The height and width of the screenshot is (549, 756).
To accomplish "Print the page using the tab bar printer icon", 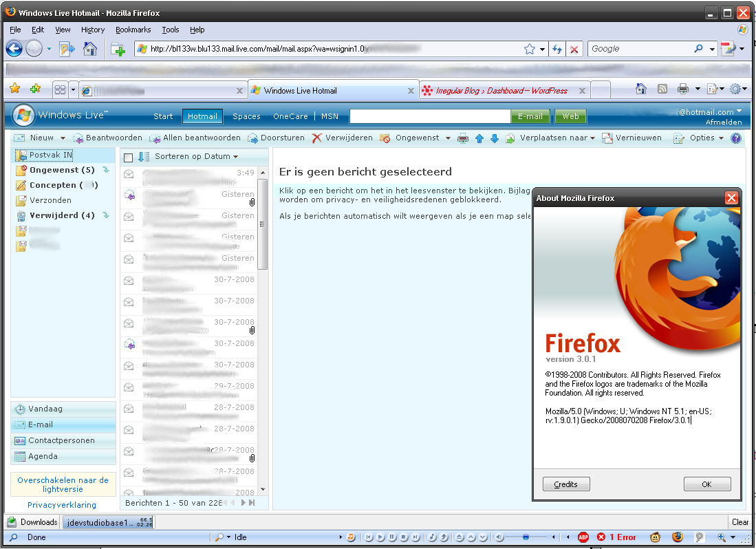I will 682,89.
